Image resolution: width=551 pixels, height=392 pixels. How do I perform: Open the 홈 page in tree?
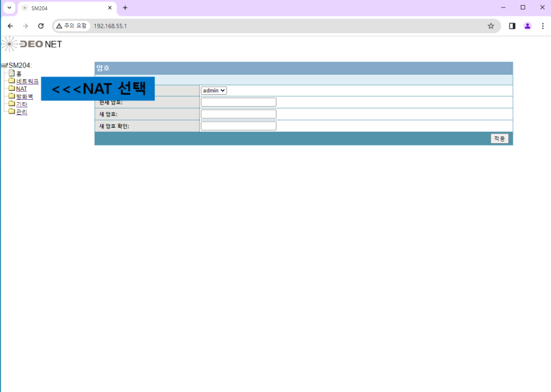19,74
